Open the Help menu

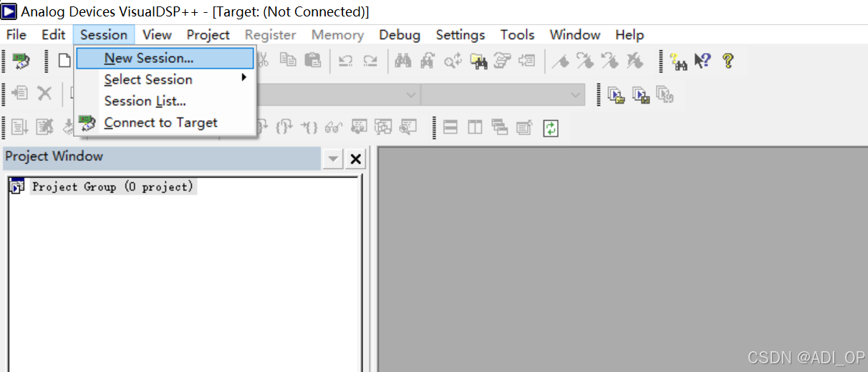(630, 34)
